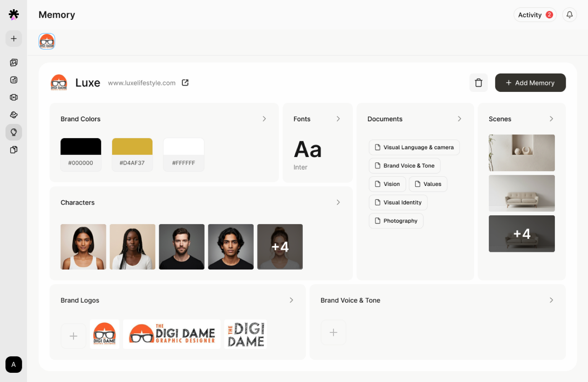This screenshot has height=382, width=588.
Task: Expand the Documents section chevron
Action: coord(459,119)
